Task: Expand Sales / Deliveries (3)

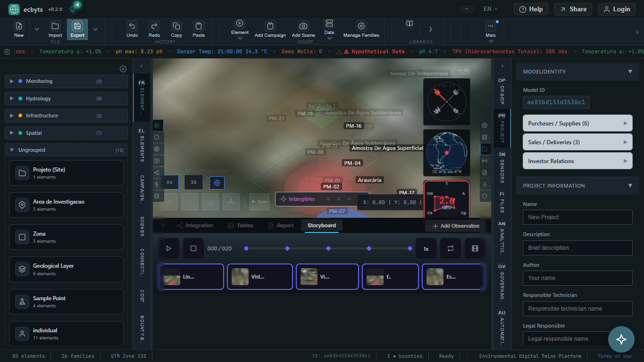Action: click(577, 142)
